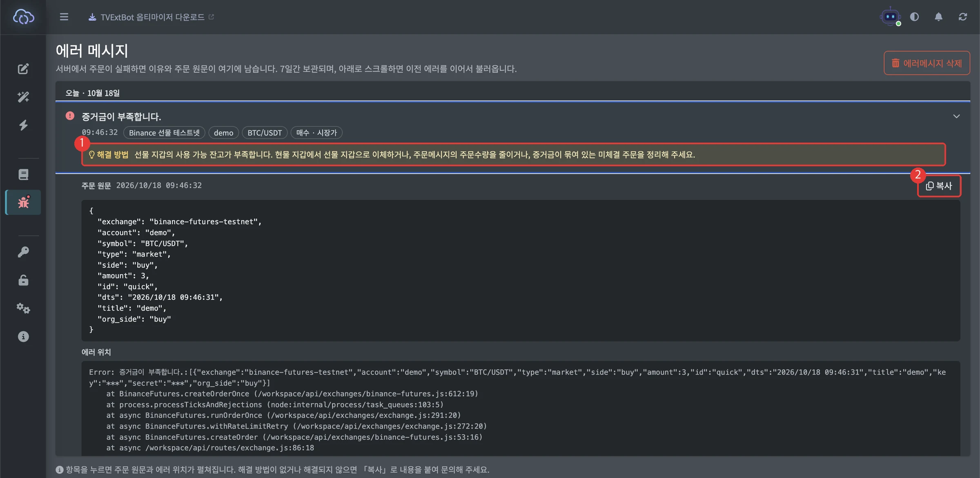Refresh with the reload arrows icon
This screenshot has height=478, width=980.
point(963,17)
